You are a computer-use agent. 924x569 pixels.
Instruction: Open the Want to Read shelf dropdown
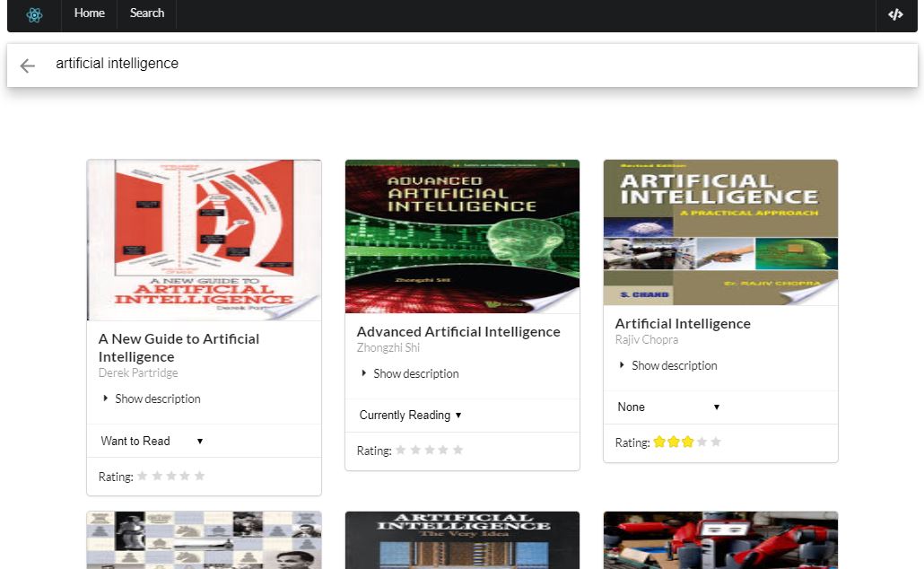point(152,441)
